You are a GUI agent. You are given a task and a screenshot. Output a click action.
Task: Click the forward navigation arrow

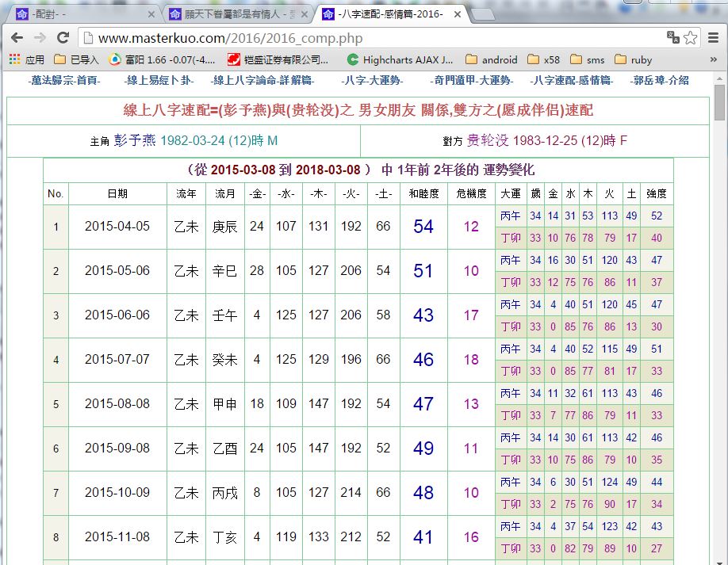[x=41, y=37]
